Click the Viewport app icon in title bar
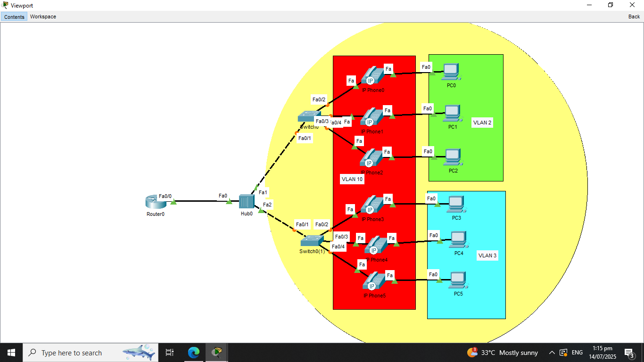Viewport: 644px width, 362px height. [x=5, y=5]
